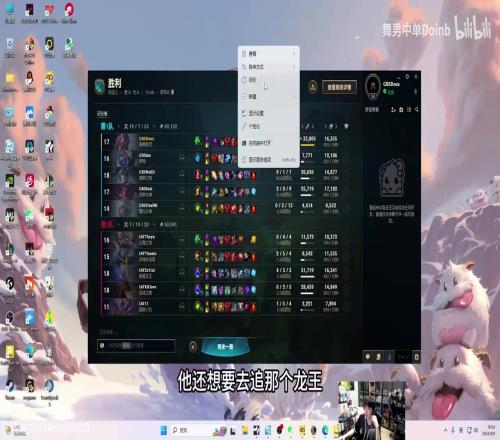The height and width of the screenshot is (440, 500).
Task: Expand the View submenu arrow
Action: point(294,54)
